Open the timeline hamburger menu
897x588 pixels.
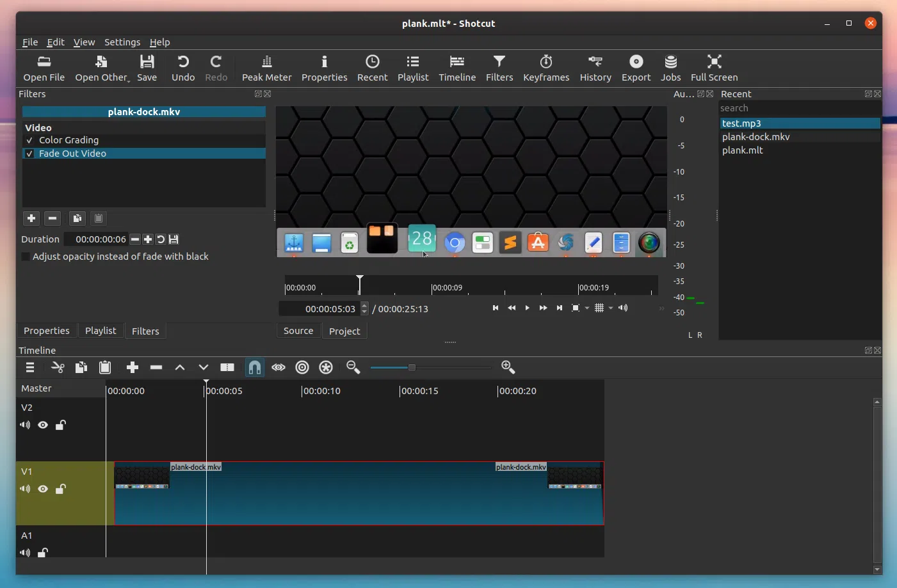(30, 367)
